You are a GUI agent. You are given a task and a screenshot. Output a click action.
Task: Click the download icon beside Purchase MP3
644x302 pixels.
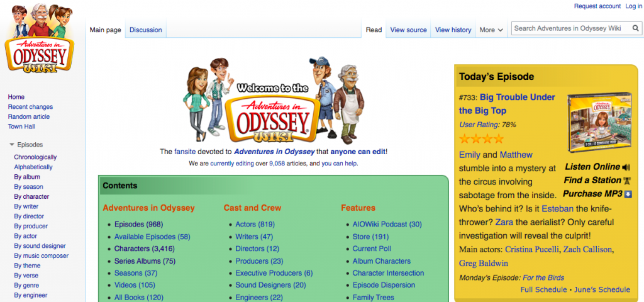(x=628, y=194)
